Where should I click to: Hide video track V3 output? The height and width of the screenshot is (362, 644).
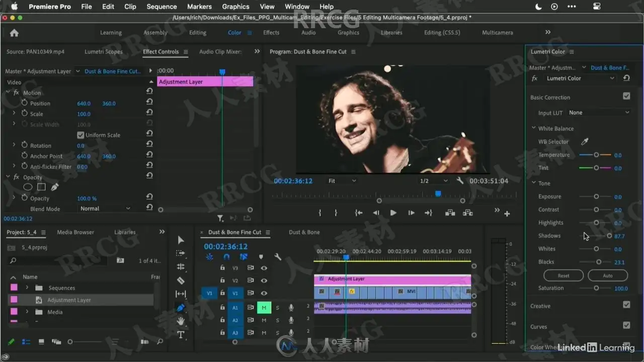pos(264,268)
